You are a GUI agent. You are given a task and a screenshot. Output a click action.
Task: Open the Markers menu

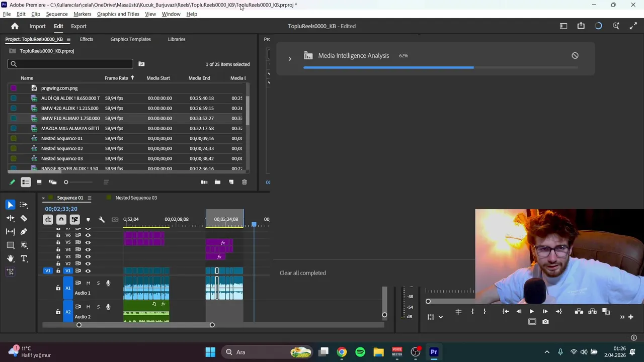click(83, 14)
